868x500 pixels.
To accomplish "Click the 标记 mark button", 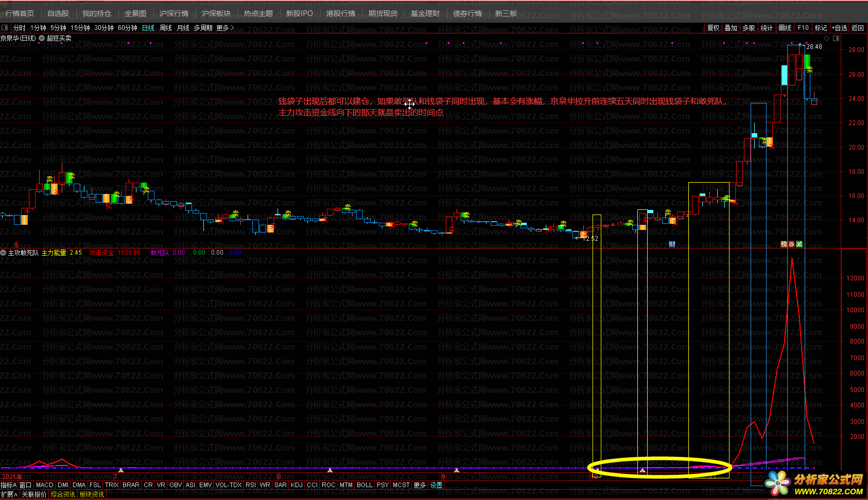I will pyautogui.click(x=821, y=28).
